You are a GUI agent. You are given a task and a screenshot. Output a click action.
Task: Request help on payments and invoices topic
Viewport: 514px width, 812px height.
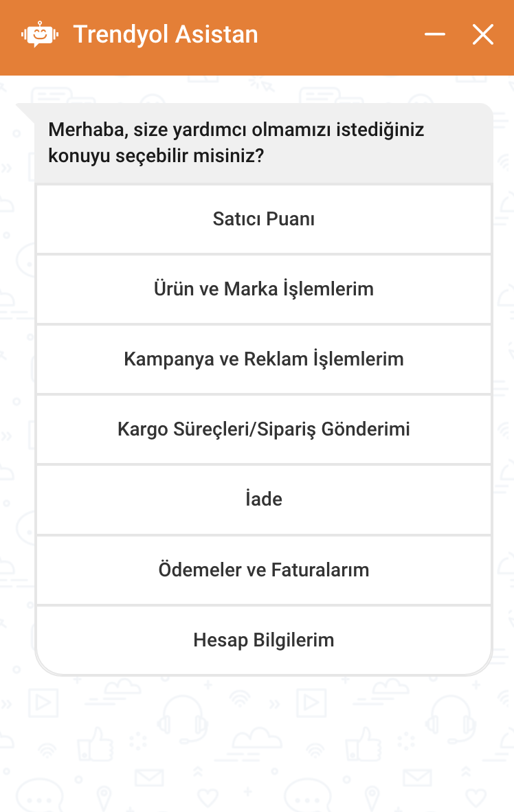pyautogui.click(x=264, y=569)
